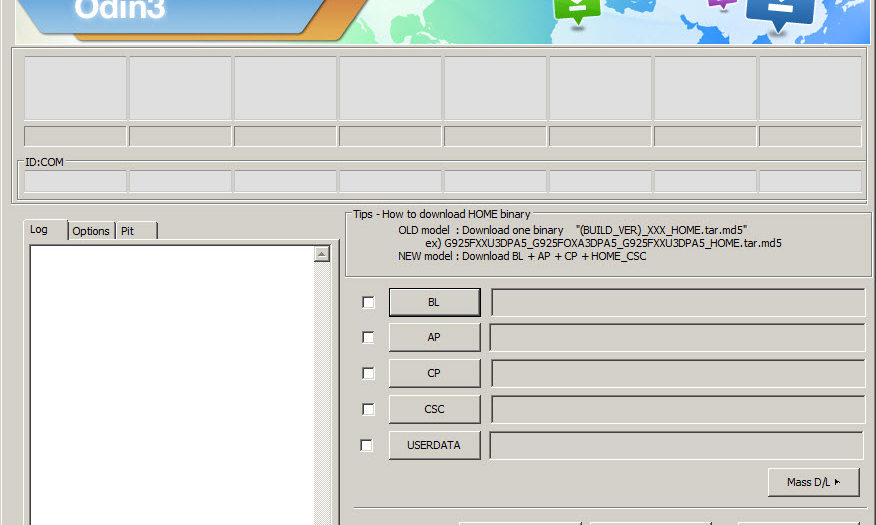Image resolution: width=876 pixels, height=525 pixels.
Task: Toggle the CSC file checkbox
Action: point(368,409)
